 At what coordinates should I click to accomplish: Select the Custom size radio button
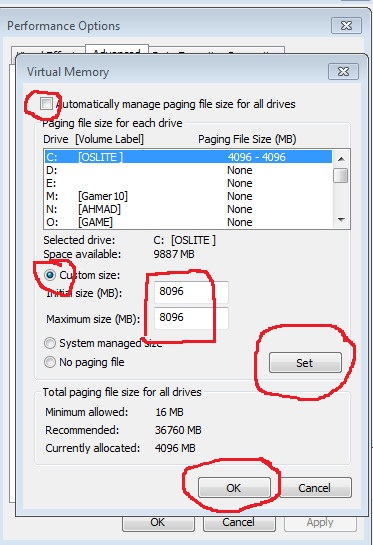[x=50, y=275]
